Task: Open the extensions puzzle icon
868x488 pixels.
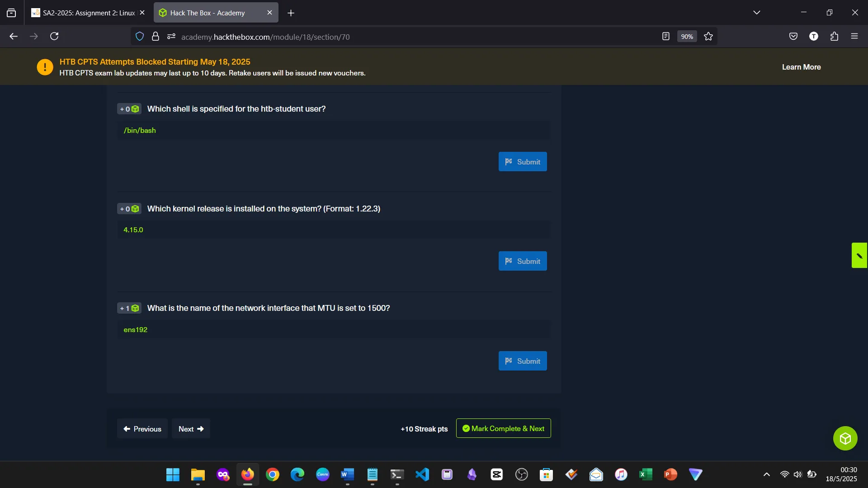Action: (x=834, y=36)
